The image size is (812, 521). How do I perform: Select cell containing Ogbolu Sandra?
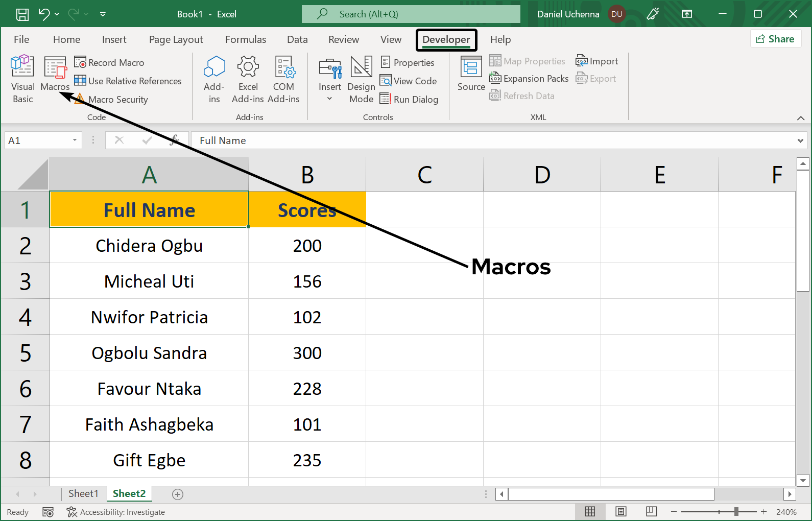149,353
